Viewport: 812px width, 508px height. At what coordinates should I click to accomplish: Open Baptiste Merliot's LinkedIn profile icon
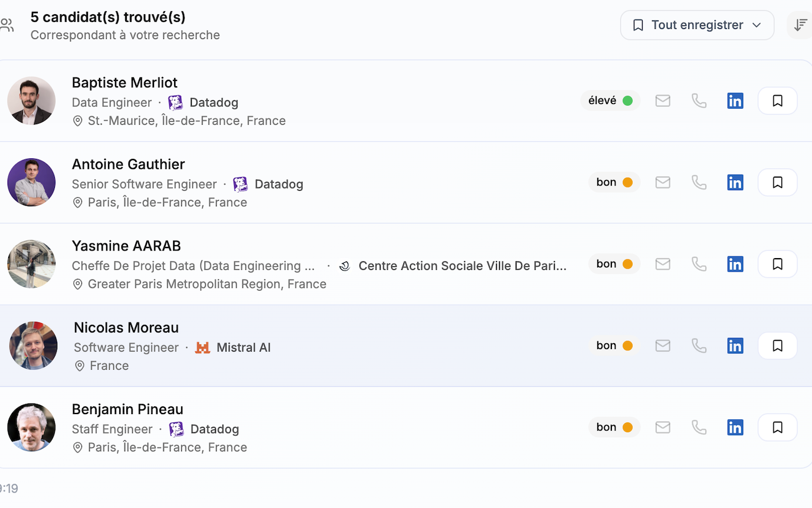click(x=735, y=101)
